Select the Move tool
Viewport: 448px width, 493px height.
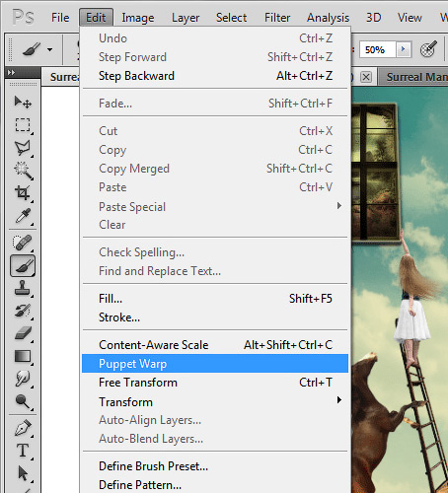click(23, 103)
